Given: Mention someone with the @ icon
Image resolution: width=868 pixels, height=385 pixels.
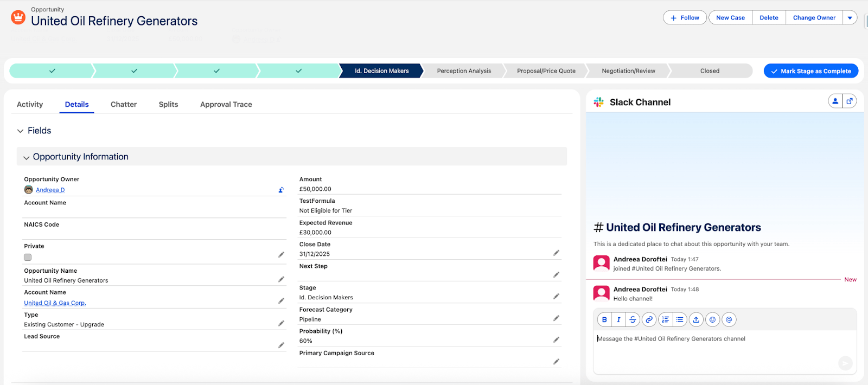Looking at the screenshot, I should [729, 320].
